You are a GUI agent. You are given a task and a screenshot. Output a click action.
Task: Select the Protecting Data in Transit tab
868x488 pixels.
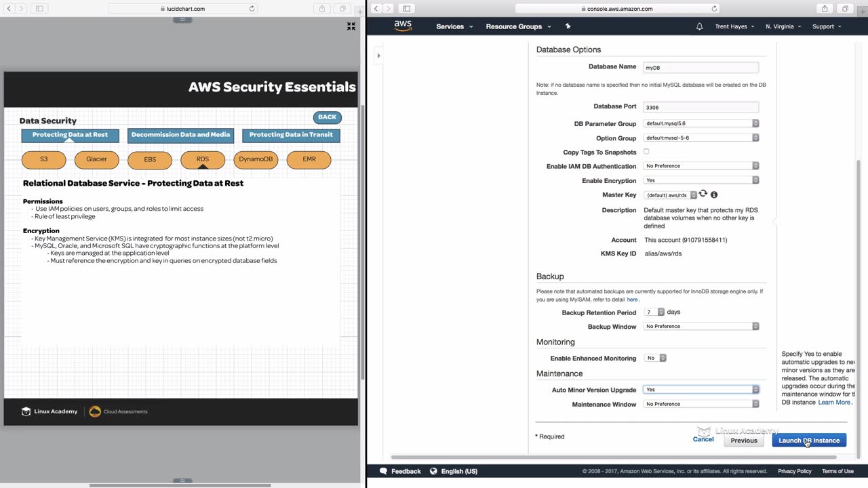pyautogui.click(x=291, y=135)
